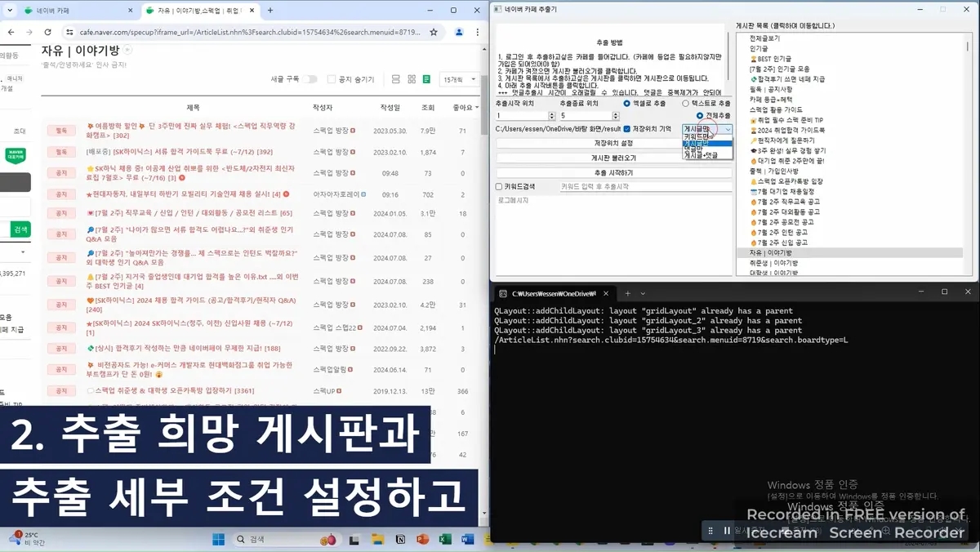Switch to 자유 | 이야기방 browser tab
This screenshot has width=980, height=552.
point(199,11)
